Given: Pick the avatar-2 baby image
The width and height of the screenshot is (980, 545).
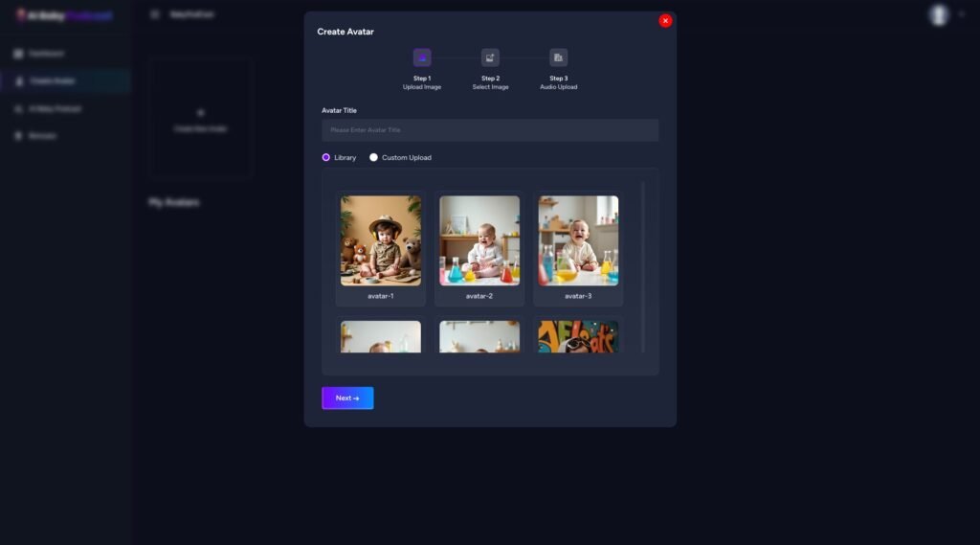Looking at the screenshot, I should 479,241.
